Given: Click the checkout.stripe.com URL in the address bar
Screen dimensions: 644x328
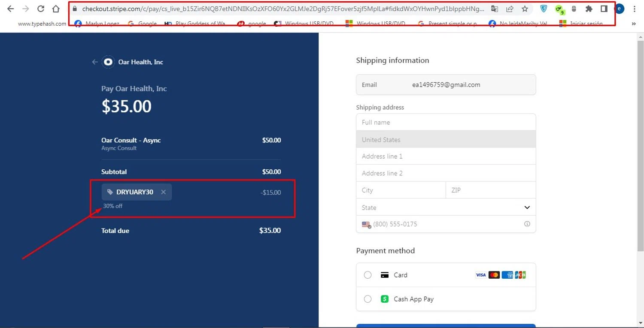Looking at the screenshot, I should [283, 9].
